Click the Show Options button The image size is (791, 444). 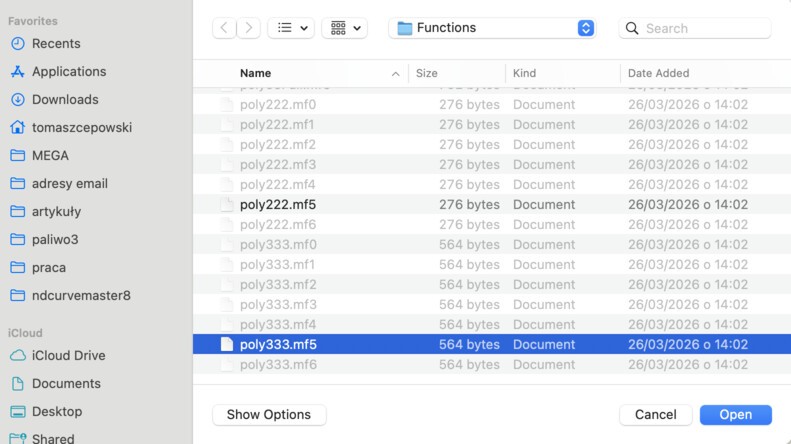coord(269,415)
